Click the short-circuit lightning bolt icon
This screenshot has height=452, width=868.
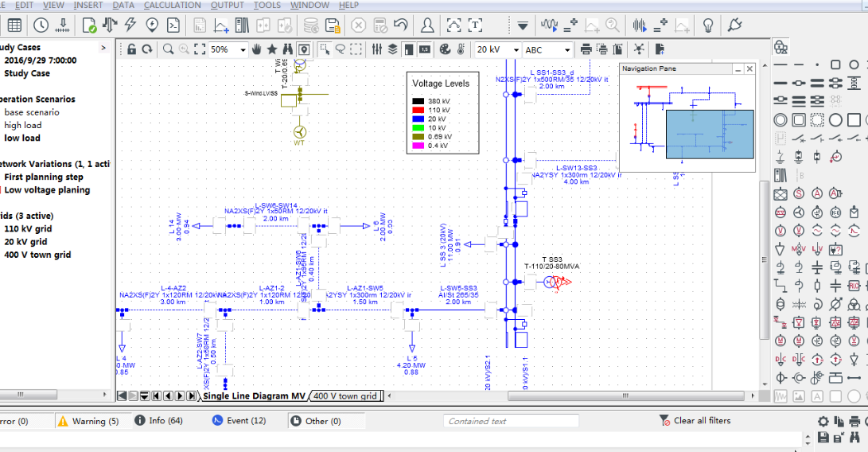coord(130,25)
